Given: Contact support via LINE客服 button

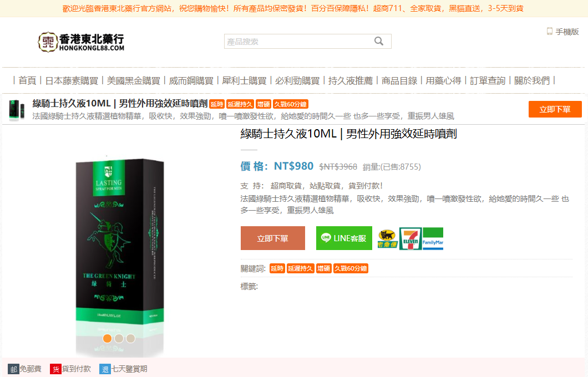Looking at the screenshot, I should 344,238.
